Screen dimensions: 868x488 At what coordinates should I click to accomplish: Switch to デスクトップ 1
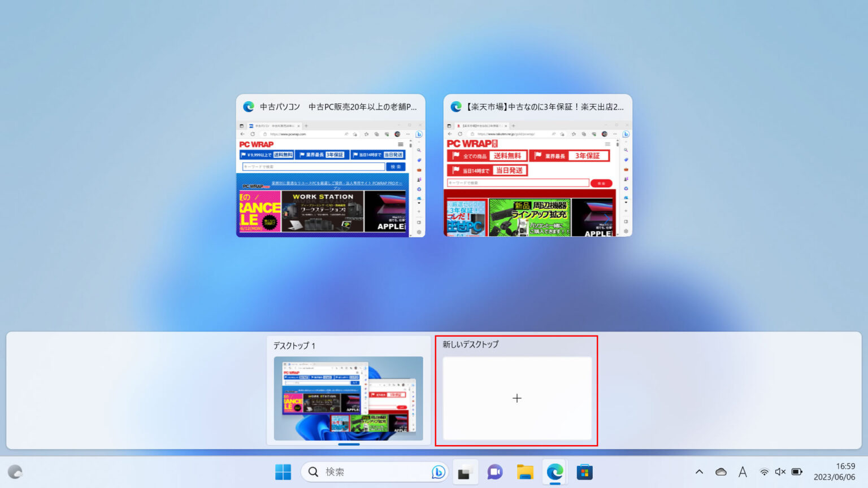point(349,398)
